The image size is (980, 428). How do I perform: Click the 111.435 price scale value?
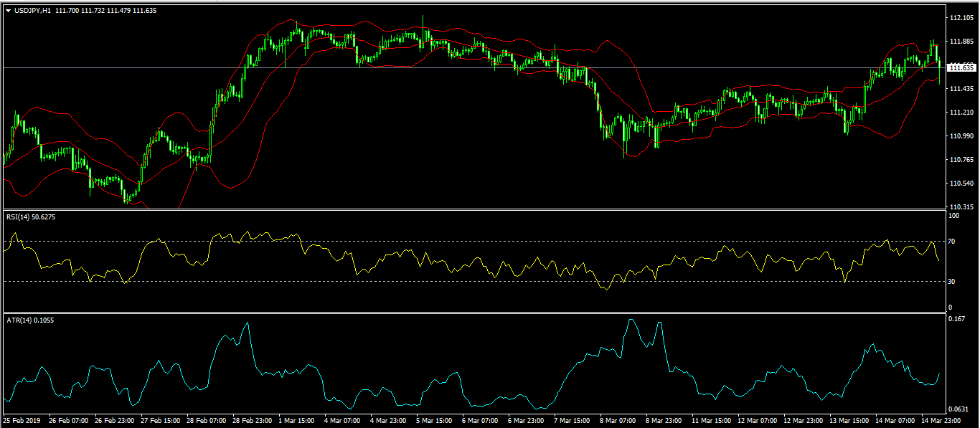click(961, 89)
